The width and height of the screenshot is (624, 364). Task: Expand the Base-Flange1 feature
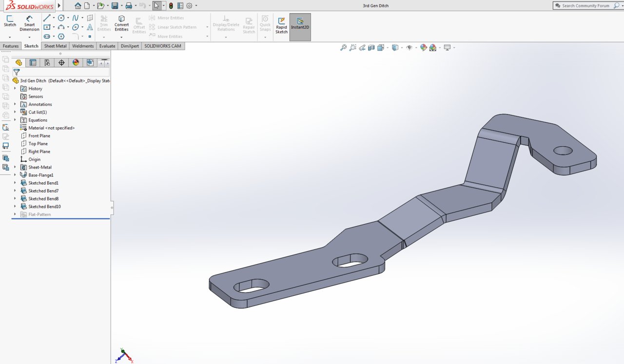point(15,174)
